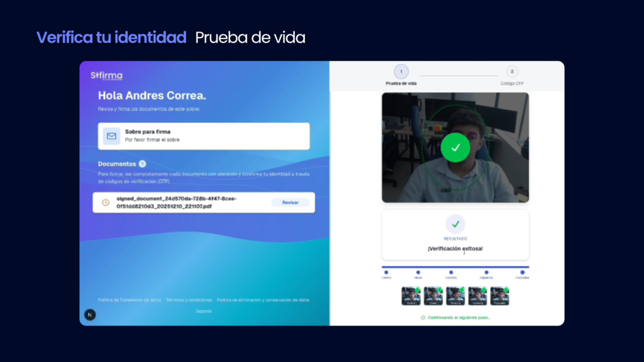Open Política de eliminación y conservación de datos
Screen dimensions: 644x362
click(x=263, y=300)
